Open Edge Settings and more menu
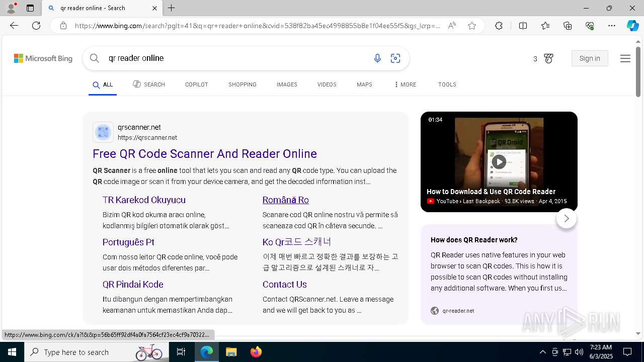Image resolution: width=644 pixels, height=362 pixels. click(x=612, y=26)
